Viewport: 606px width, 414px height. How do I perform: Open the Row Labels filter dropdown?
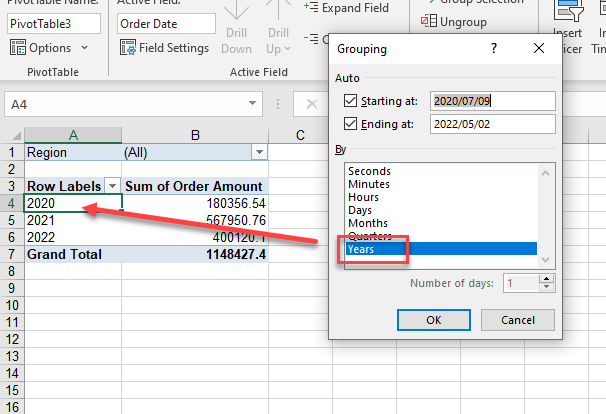click(x=112, y=186)
